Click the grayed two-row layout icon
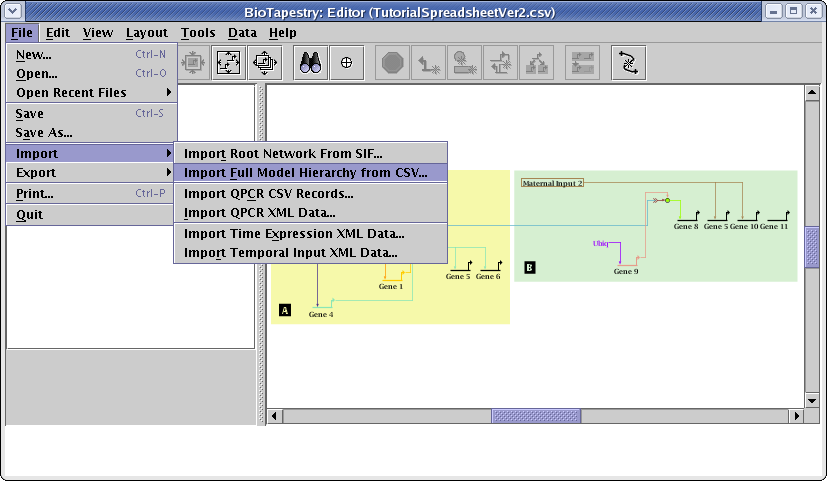The image size is (827, 481). pos(581,62)
